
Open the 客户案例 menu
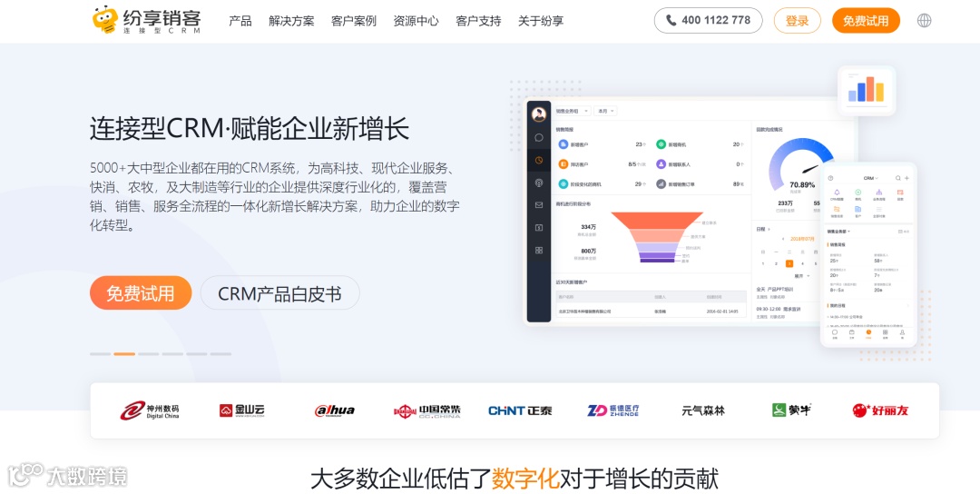pos(354,21)
